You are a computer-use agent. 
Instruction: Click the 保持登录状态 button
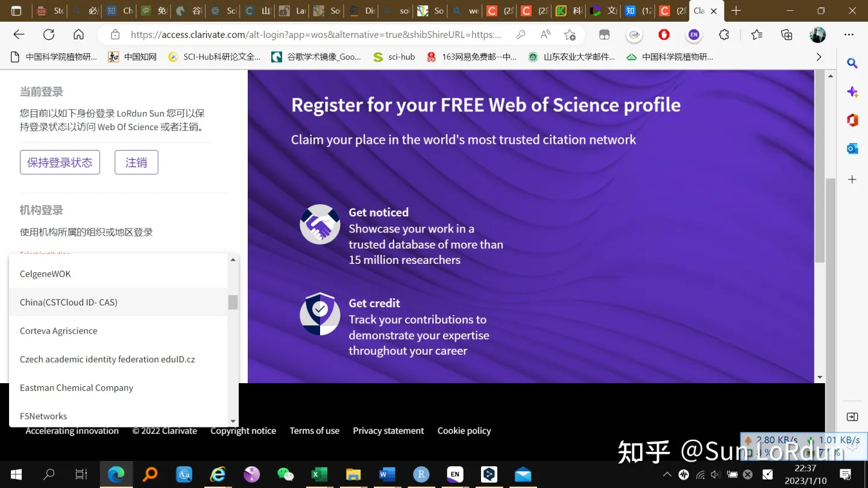click(60, 162)
